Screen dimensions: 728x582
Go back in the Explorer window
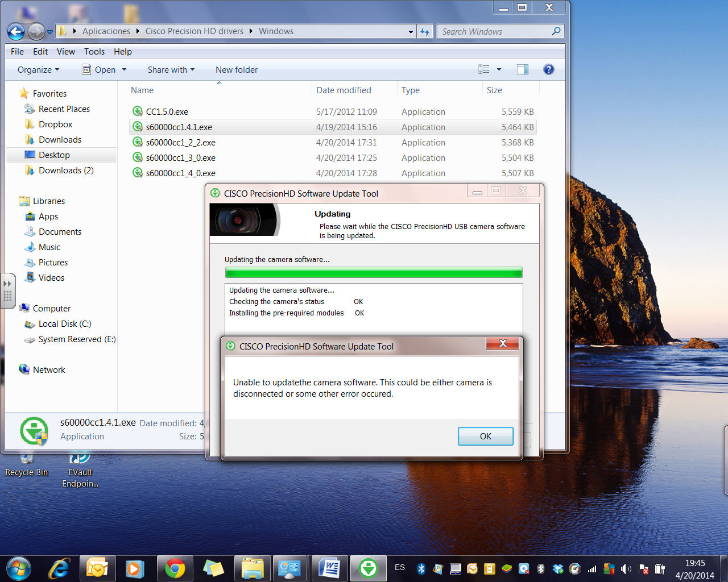[x=16, y=31]
